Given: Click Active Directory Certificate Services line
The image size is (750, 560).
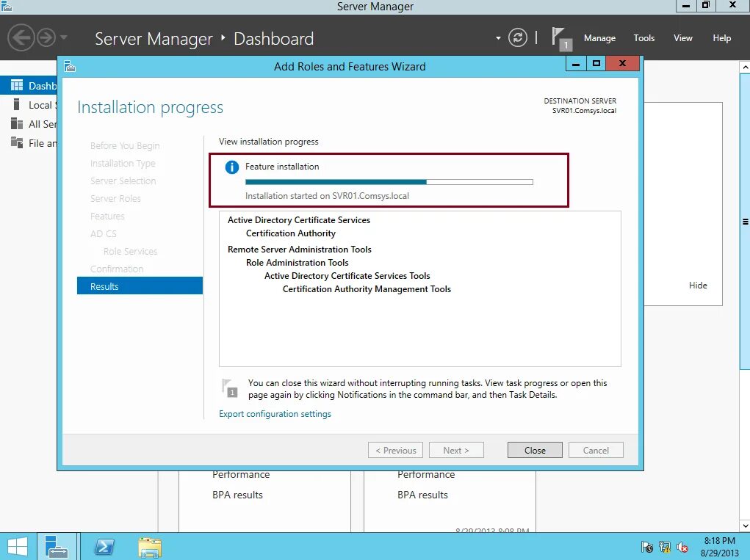Looking at the screenshot, I should pos(299,219).
